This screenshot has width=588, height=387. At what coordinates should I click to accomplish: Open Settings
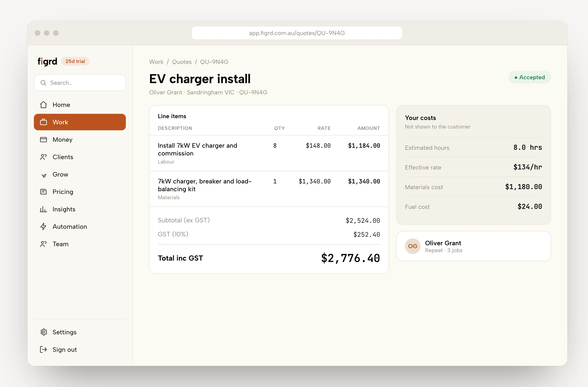[80, 332]
